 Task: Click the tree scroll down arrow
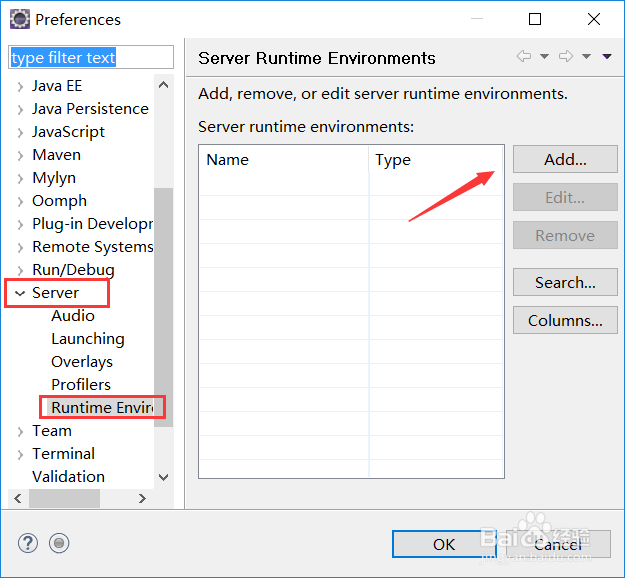(164, 478)
